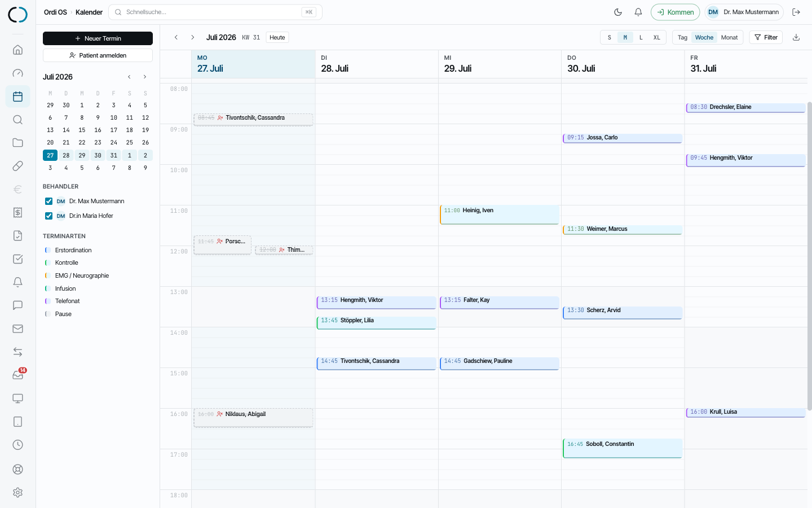
Task: Switch to Woche view
Action: pos(704,37)
